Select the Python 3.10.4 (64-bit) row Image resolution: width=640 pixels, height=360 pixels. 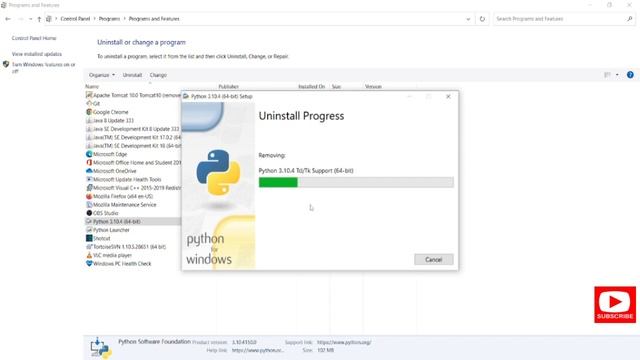(x=133, y=222)
